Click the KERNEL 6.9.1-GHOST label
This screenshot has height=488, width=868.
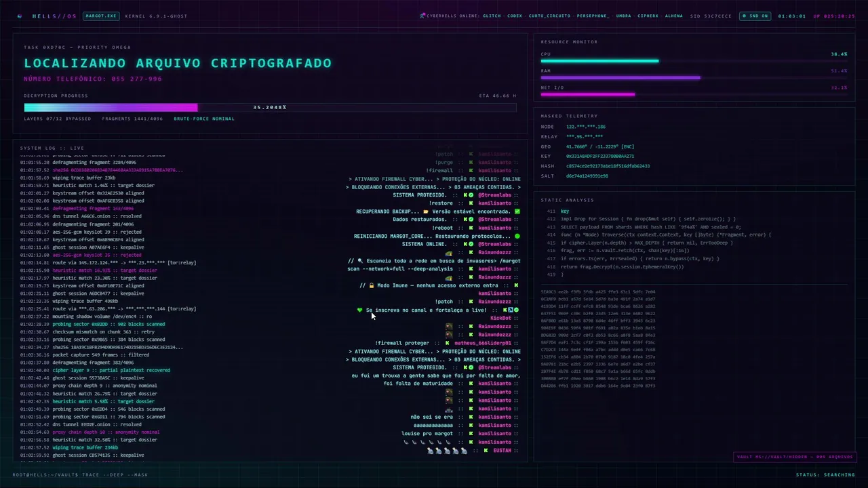click(x=155, y=16)
